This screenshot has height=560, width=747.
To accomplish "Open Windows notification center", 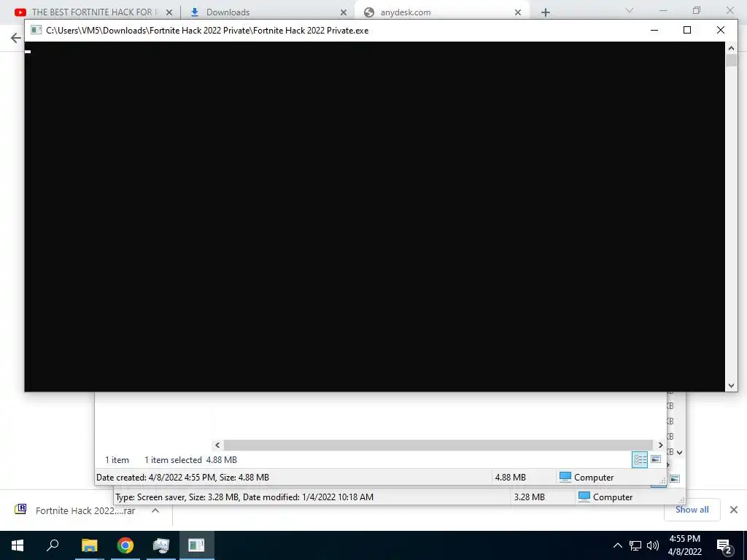I will (x=724, y=546).
